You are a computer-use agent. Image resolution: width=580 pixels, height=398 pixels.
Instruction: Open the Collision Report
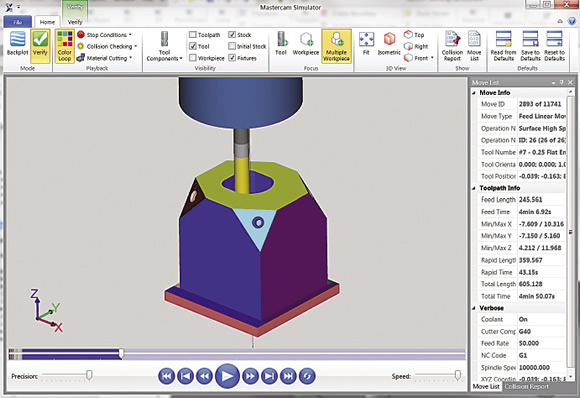[452, 46]
